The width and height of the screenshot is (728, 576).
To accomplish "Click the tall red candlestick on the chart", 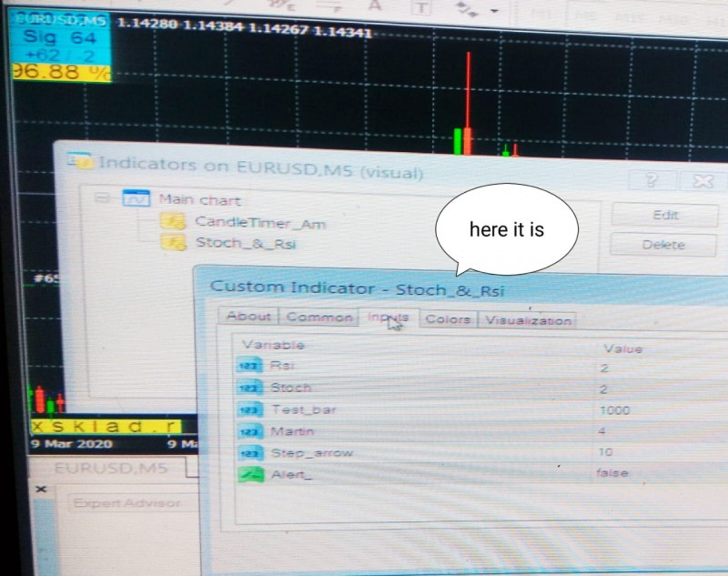I will [x=468, y=102].
